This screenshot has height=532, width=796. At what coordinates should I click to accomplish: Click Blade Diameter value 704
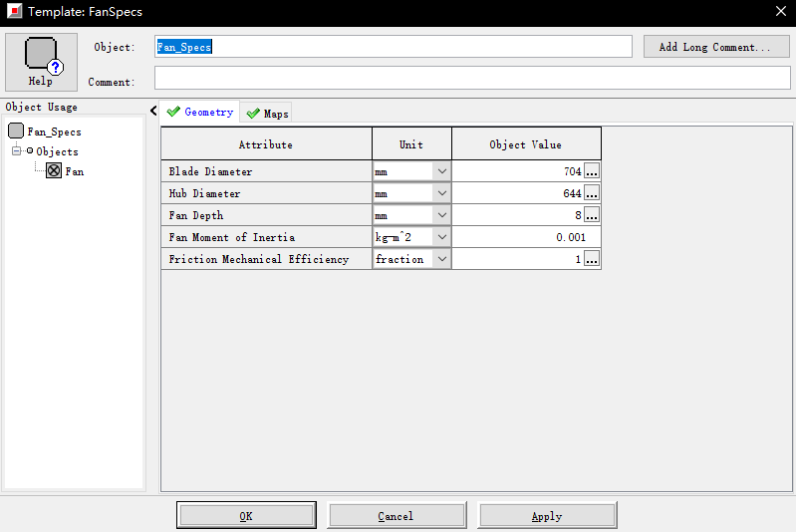point(572,171)
